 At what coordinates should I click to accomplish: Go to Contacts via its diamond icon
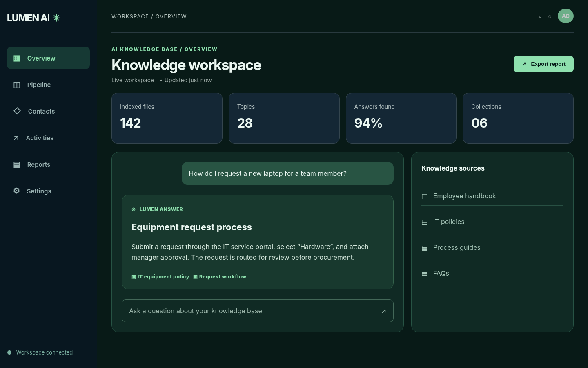(17, 111)
